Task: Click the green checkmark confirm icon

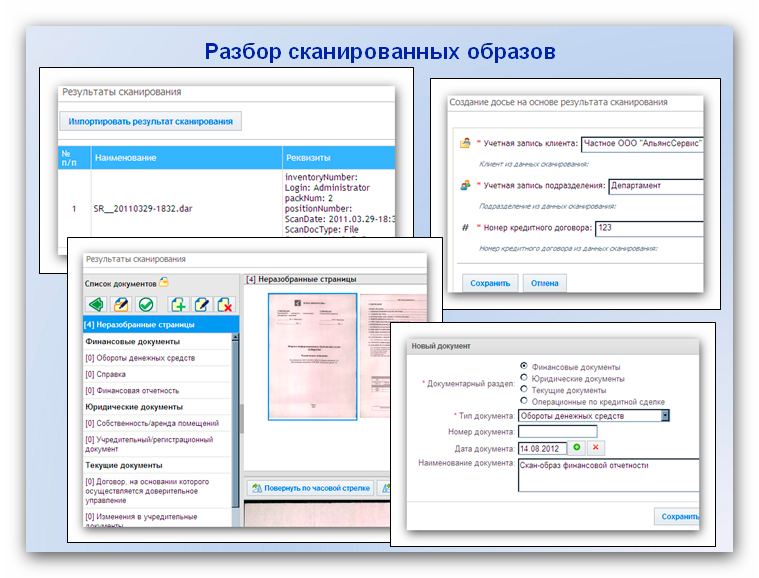Action: click(x=146, y=304)
